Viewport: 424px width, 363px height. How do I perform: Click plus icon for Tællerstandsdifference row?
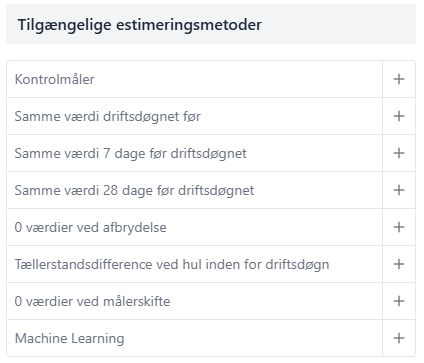tap(399, 264)
